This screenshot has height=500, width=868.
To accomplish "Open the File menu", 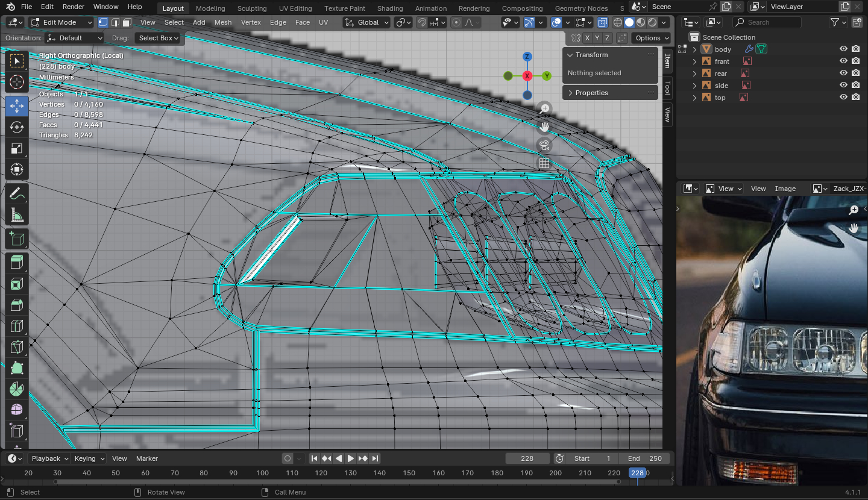I will coord(27,7).
